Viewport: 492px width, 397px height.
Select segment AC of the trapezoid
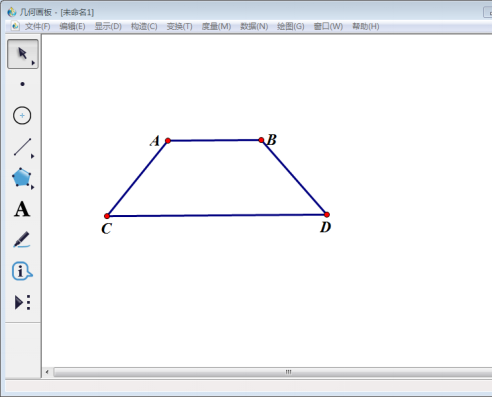coord(137,178)
